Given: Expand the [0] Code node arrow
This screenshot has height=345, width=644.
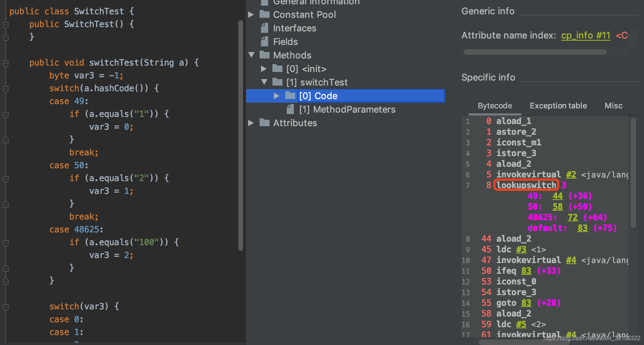Looking at the screenshot, I should (277, 96).
